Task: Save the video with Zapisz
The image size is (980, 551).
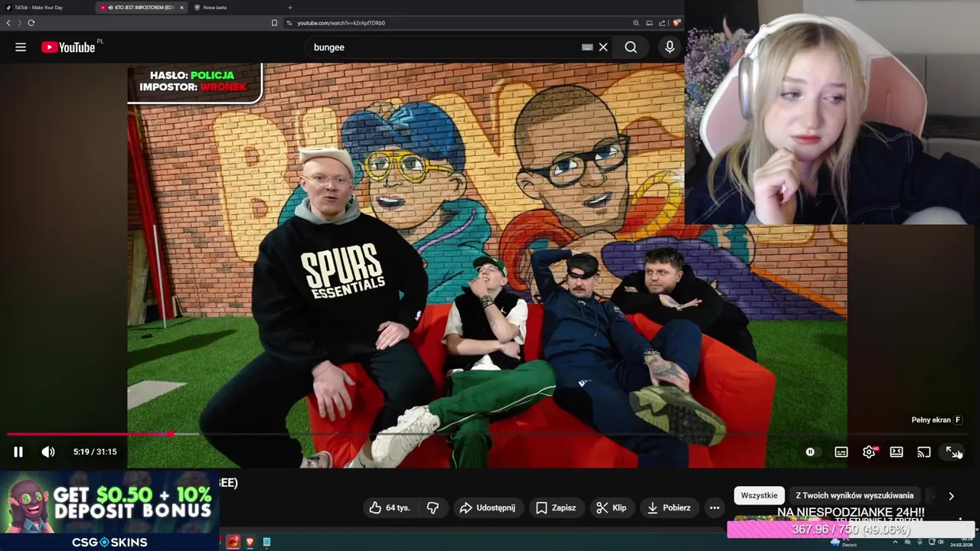Action: (557, 507)
